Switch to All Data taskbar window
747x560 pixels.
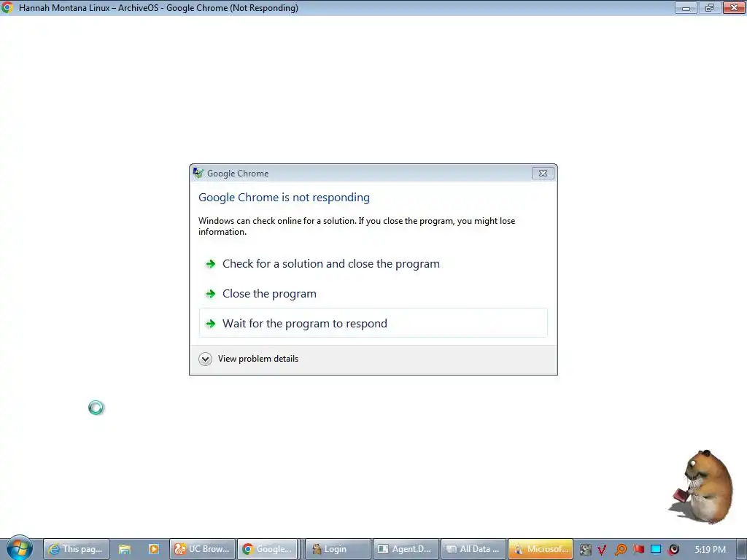473,549
